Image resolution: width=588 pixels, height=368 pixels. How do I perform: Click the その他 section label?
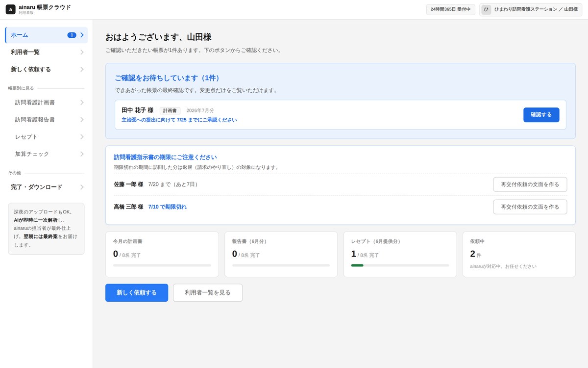15,173
